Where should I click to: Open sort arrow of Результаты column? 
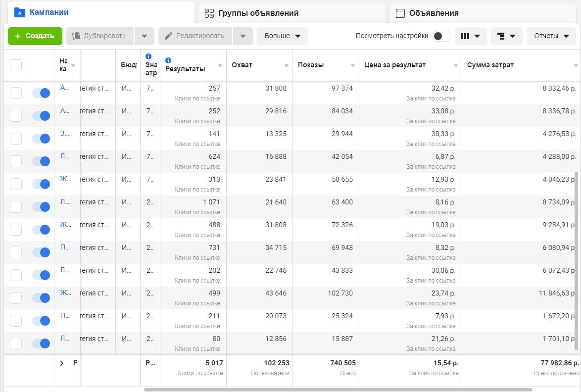[x=220, y=65]
